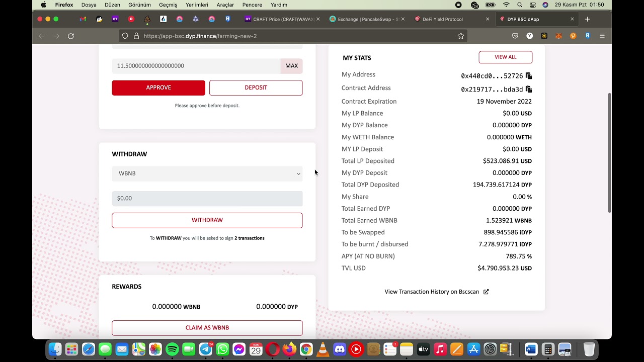Screen dimensions: 644x362
Task: Bookmark this page with the star icon
Action: tap(460, 36)
